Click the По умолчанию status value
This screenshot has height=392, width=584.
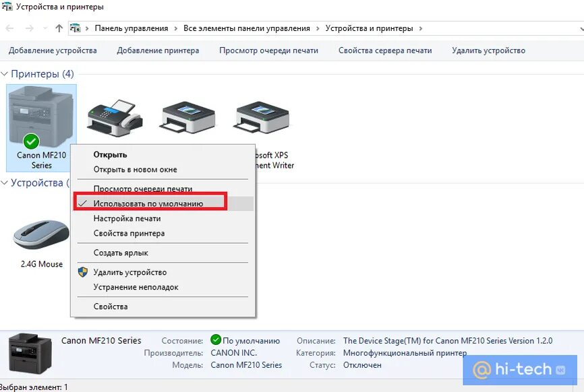[251, 341]
